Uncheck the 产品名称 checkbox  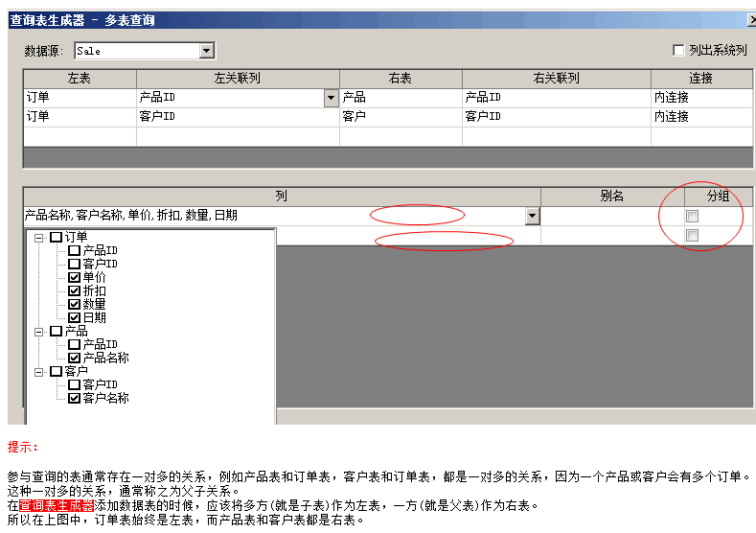(74, 358)
